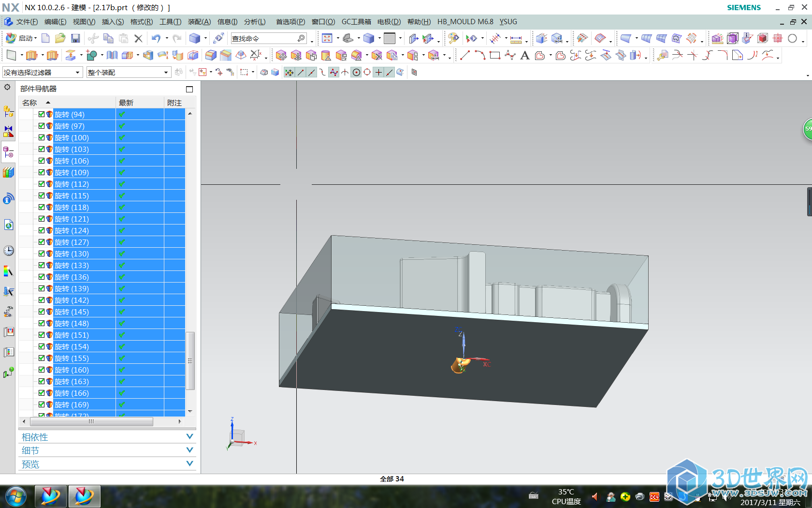Click the 最新 column header
The height and width of the screenshot is (508, 812).
(140, 103)
